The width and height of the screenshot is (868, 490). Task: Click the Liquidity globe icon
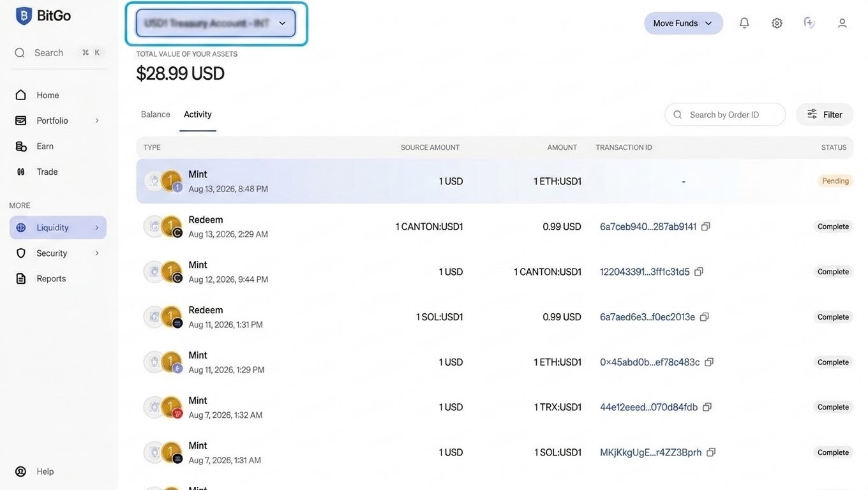(x=21, y=228)
